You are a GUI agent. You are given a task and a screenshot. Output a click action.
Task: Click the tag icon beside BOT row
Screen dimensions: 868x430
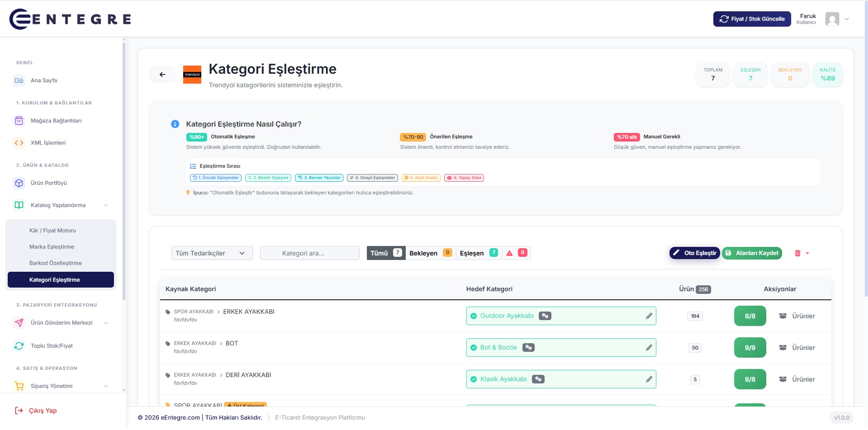coord(168,344)
